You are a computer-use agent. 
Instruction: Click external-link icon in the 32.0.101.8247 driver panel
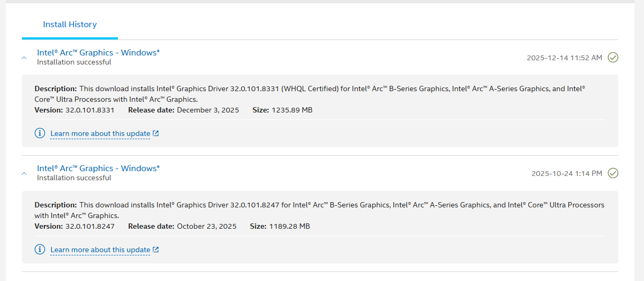[x=156, y=250]
